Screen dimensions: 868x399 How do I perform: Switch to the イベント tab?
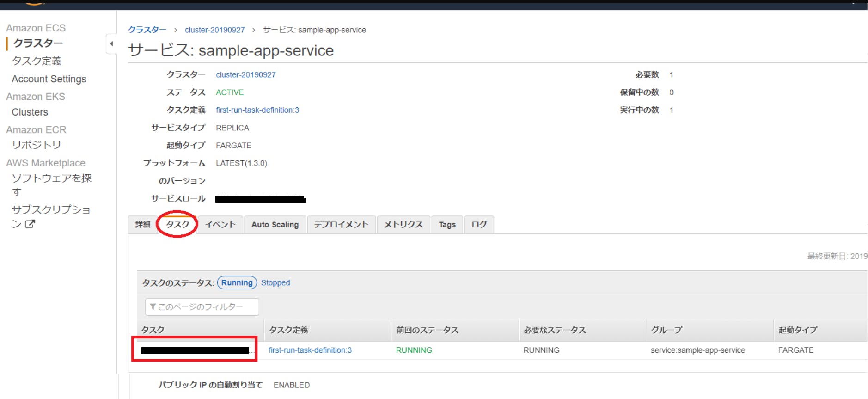click(x=220, y=225)
